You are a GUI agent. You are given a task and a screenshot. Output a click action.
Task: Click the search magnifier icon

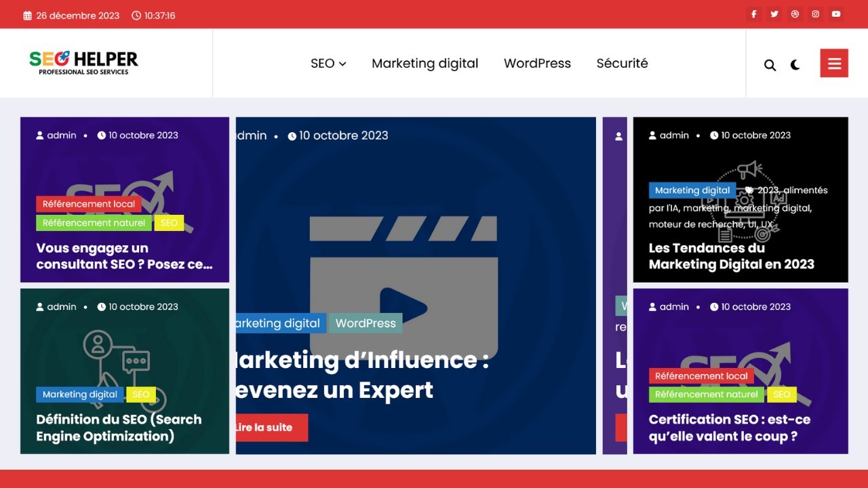coord(770,65)
